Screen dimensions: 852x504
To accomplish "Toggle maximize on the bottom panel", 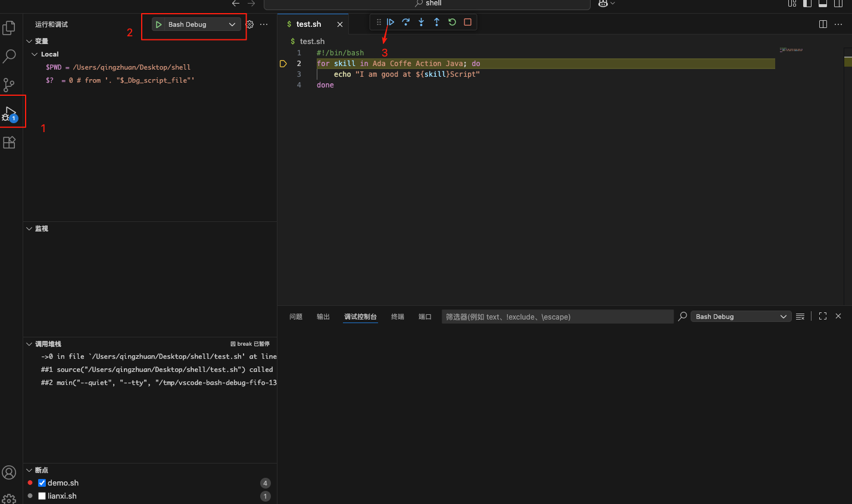I will click(x=822, y=316).
